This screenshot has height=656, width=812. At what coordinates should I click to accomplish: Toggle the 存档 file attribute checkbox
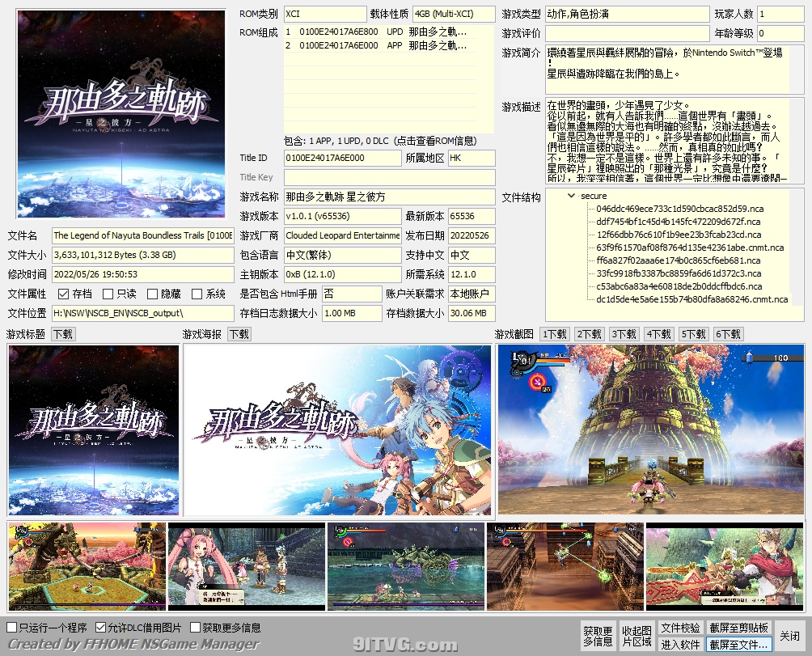pyautogui.click(x=63, y=294)
